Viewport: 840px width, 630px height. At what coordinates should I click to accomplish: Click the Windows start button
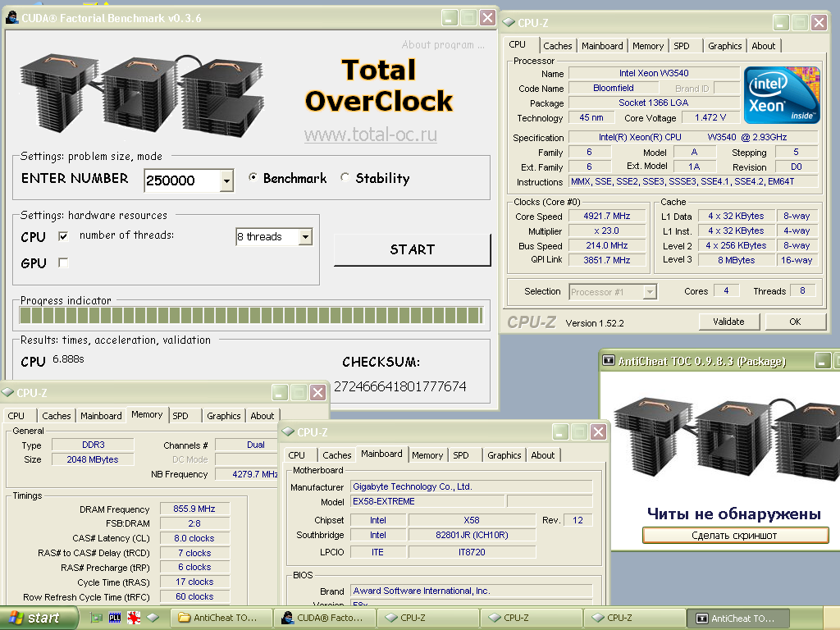[39, 618]
